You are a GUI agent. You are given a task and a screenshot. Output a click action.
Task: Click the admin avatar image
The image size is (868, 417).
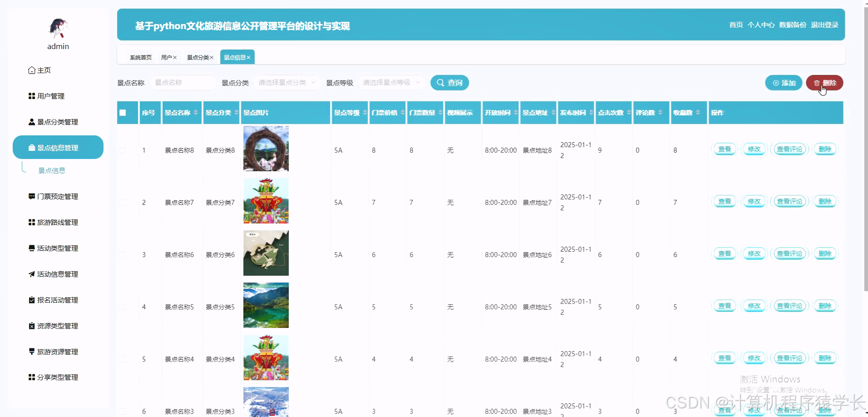coord(58,28)
